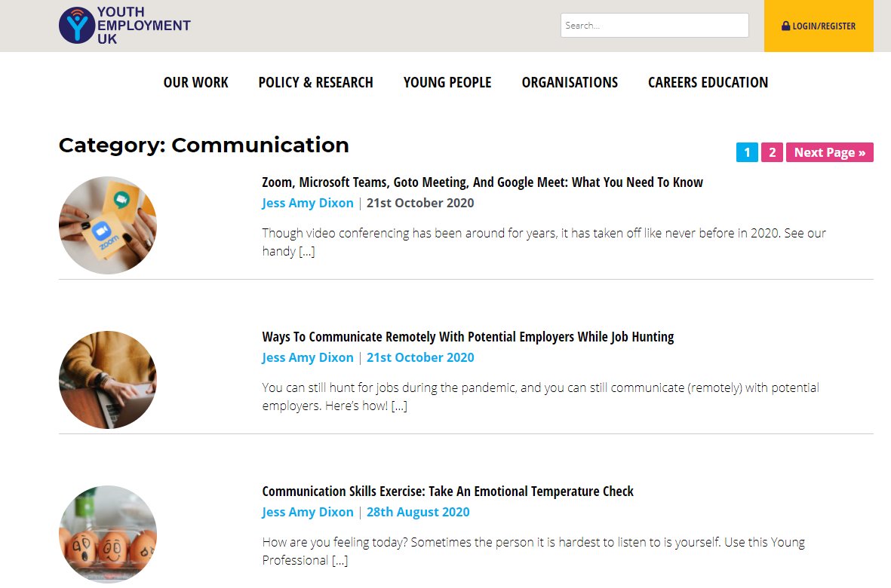Viewport: 891px width, 588px height.
Task: Open the CAREERS EDUCATION menu
Action: pyautogui.click(x=707, y=82)
